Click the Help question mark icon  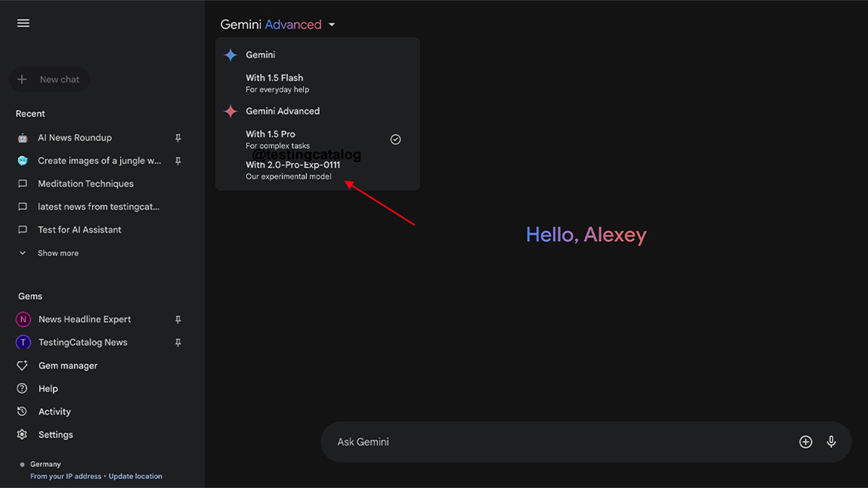tap(22, 388)
